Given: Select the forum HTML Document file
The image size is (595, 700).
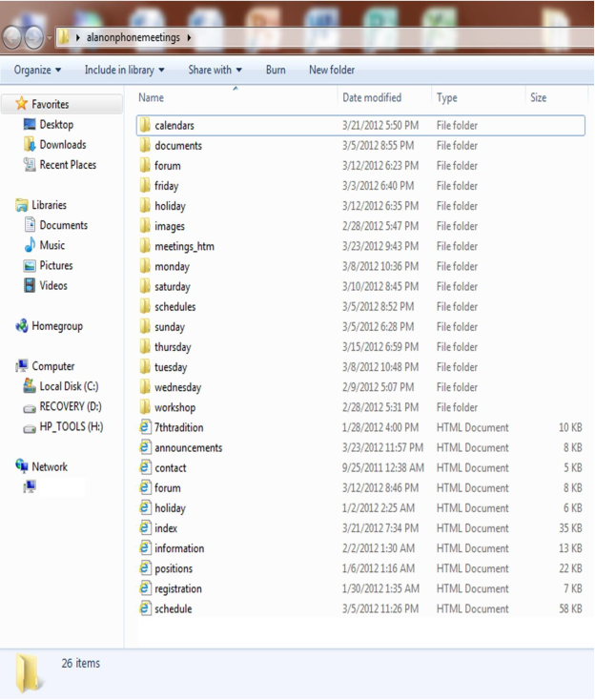Looking at the screenshot, I should coord(360,488).
